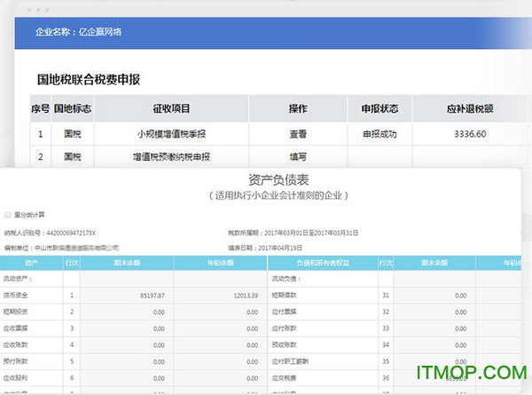
Task: Select the 增值税预缴纳税申报 row item
Action: click(172, 157)
